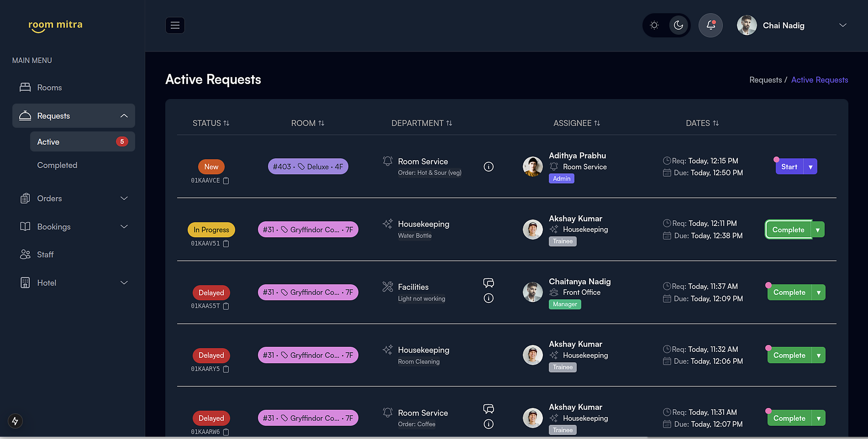Go to Rooms in the main menu
The height and width of the screenshot is (439, 868).
49,88
